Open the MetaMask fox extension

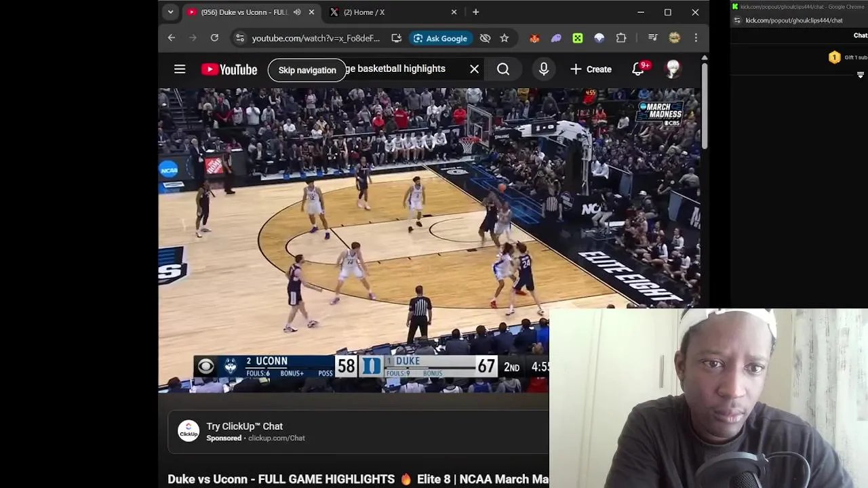(534, 38)
